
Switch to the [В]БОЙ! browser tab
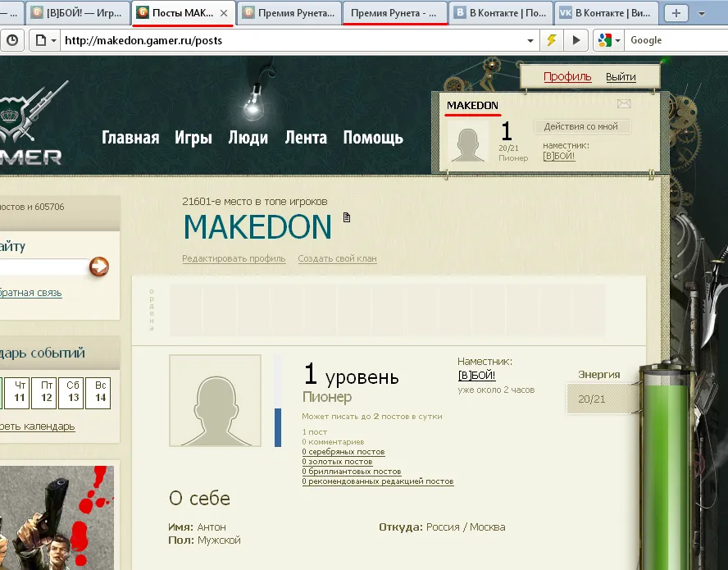[78, 13]
